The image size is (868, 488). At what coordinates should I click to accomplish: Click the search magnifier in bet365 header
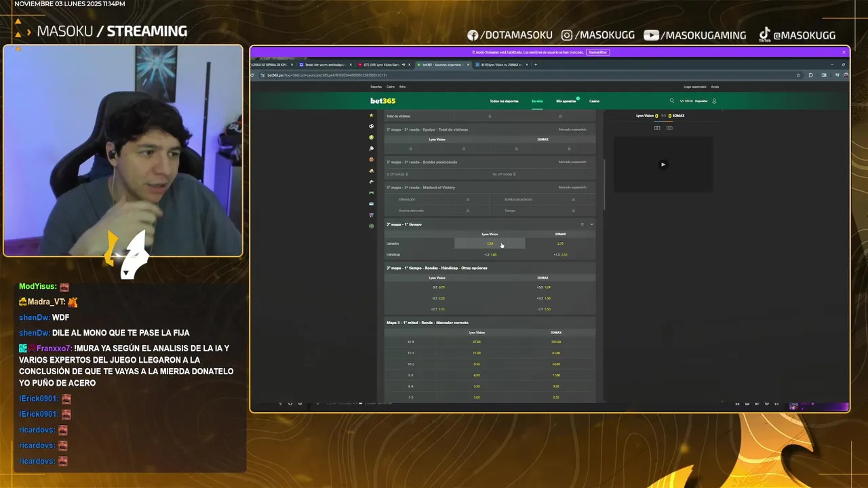coord(672,101)
